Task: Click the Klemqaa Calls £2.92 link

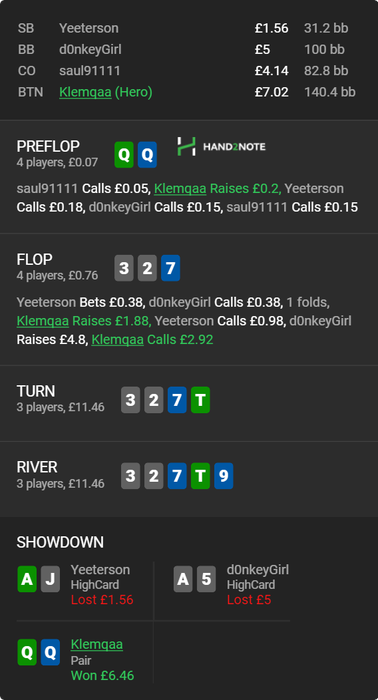Action: (x=152, y=340)
